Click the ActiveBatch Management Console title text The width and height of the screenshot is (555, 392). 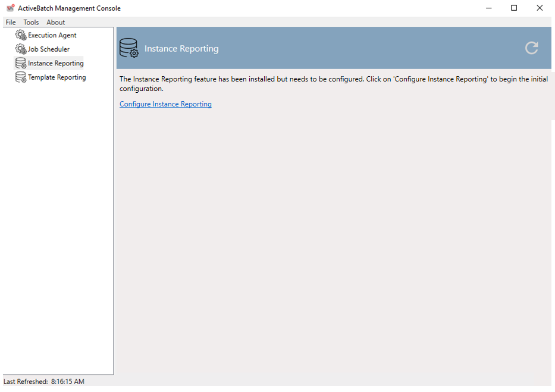coord(70,8)
